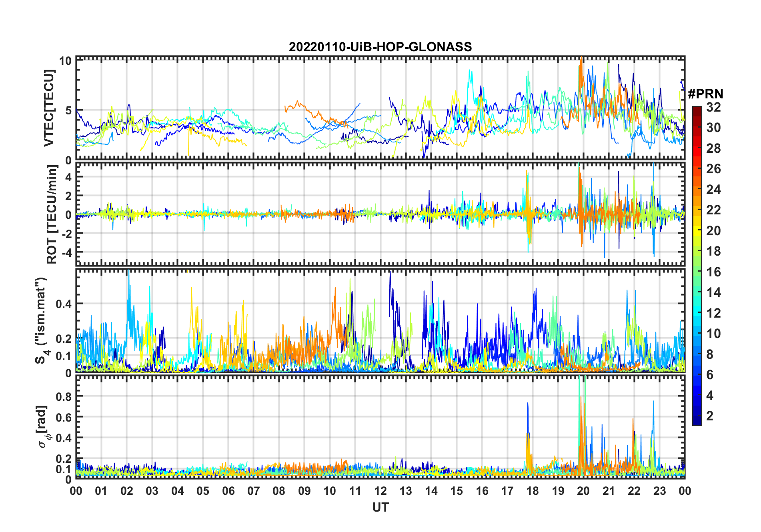Click the 12 hour tick label on UT axis
Image resolution: width=761 pixels, height=532 pixels.
point(380,491)
